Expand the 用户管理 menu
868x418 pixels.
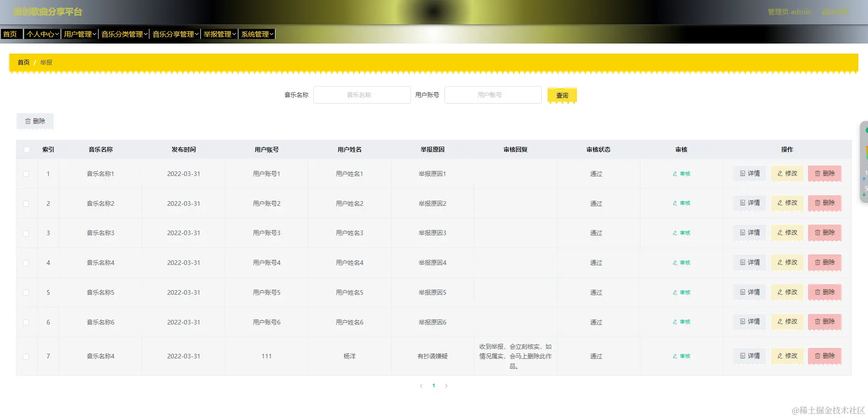80,34
